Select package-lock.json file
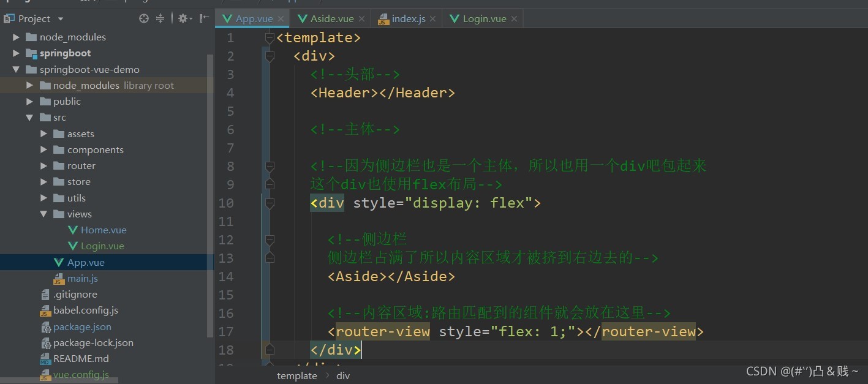This screenshot has width=868, height=384. click(93, 343)
